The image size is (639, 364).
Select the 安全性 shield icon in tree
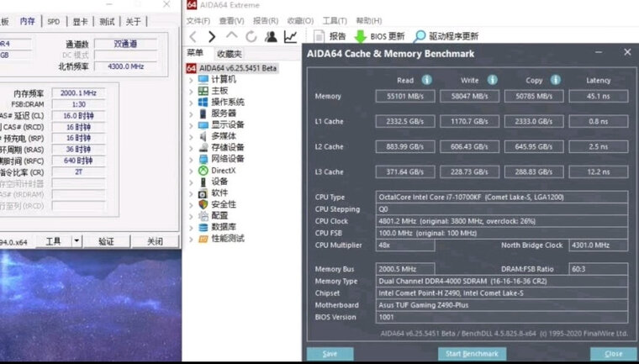click(x=203, y=204)
